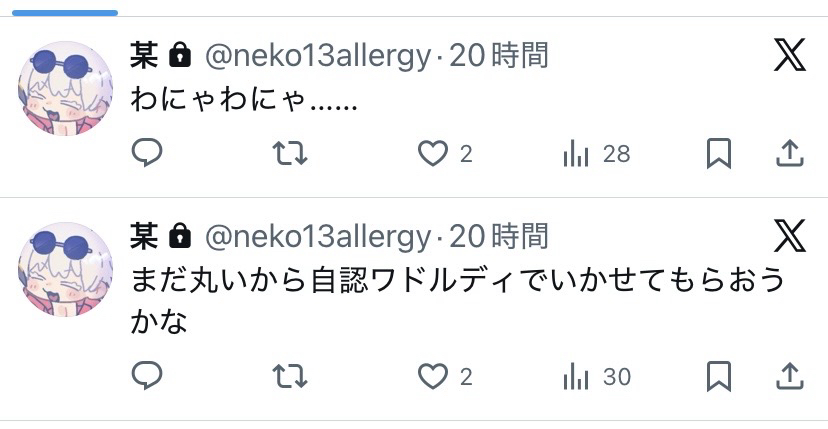Open @neko13allergy handle in first tweet
Image resolution: width=828 pixels, height=429 pixels.
click(x=317, y=56)
